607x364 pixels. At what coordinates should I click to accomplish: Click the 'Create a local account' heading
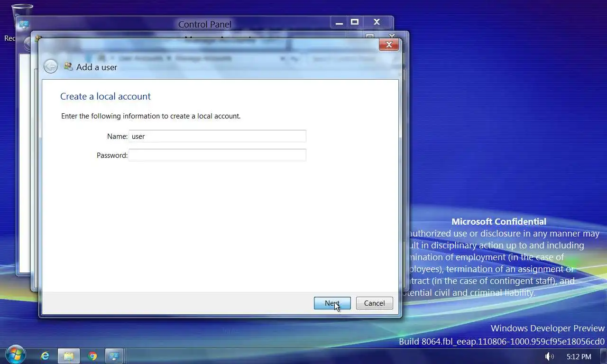pos(105,96)
